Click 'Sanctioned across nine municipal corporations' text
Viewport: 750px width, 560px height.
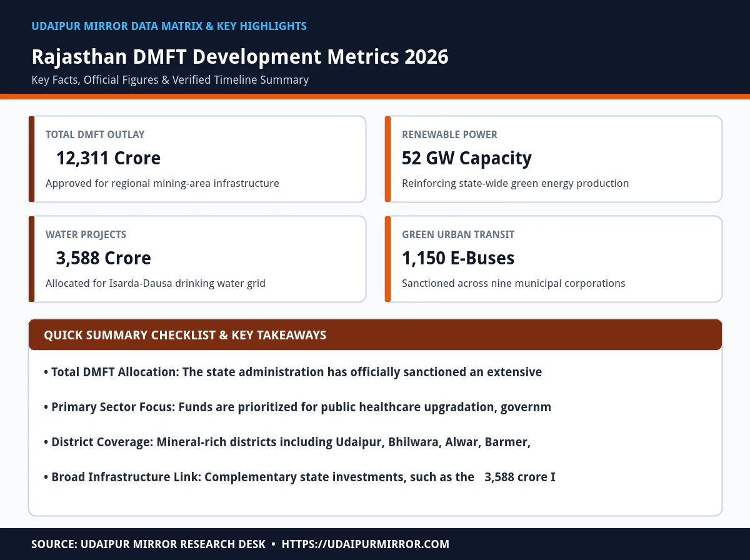(513, 284)
